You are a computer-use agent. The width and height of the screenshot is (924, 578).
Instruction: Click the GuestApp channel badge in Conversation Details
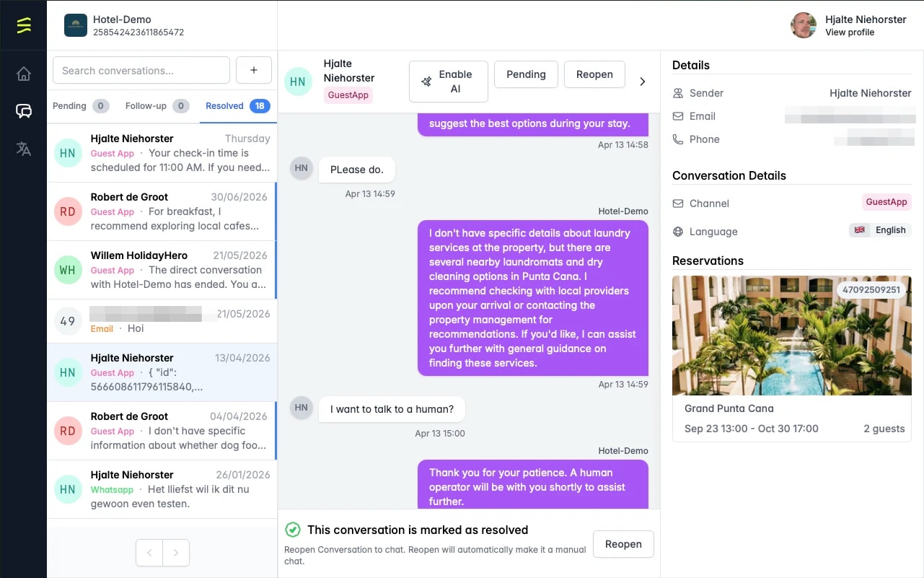pyautogui.click(x=886, y=202)
